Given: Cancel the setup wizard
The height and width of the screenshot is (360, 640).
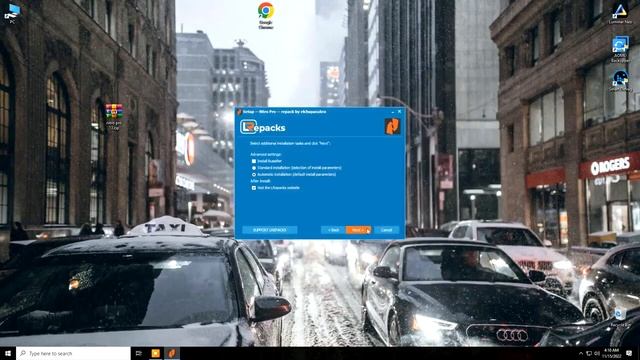Looking at the screenshot, I should click(x=387, y=230).
